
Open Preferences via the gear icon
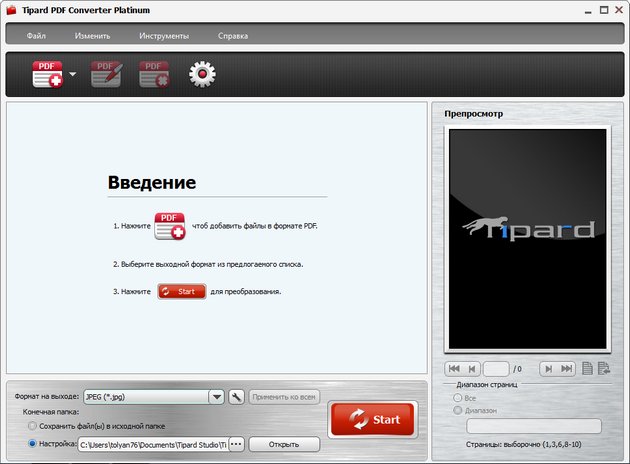pos(203,74)
